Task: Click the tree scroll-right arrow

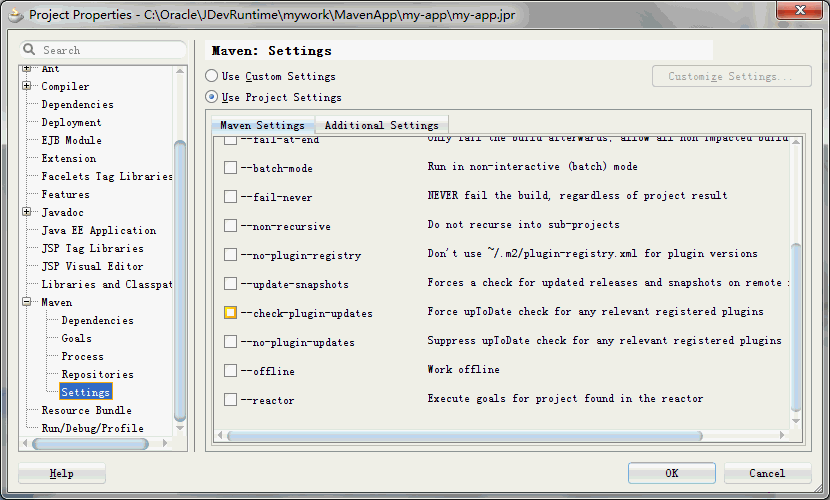Action: (165, 443)
